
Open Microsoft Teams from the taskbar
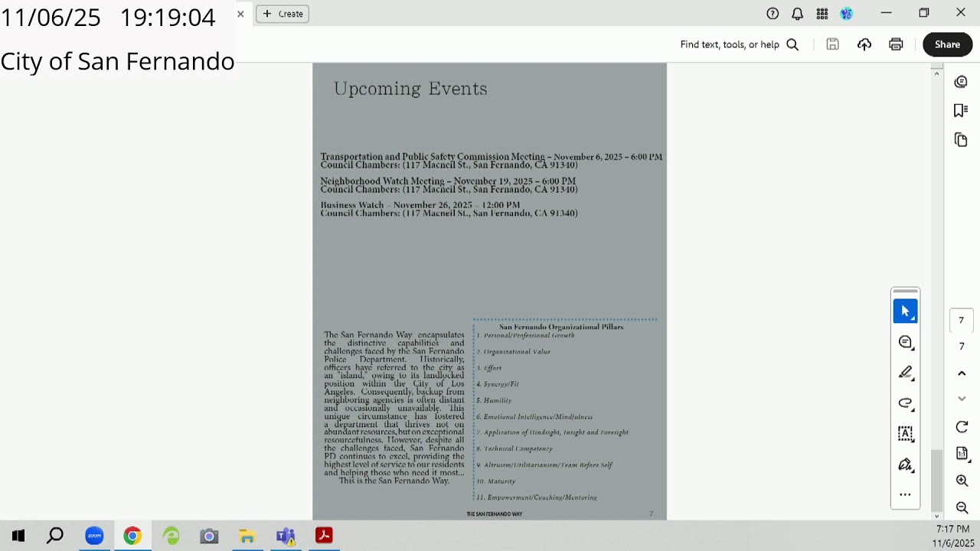coord(286,536)
